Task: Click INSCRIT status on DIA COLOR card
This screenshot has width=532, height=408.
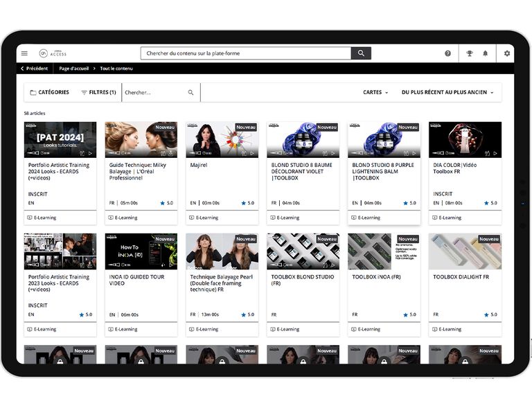Action: pos(443,194)
